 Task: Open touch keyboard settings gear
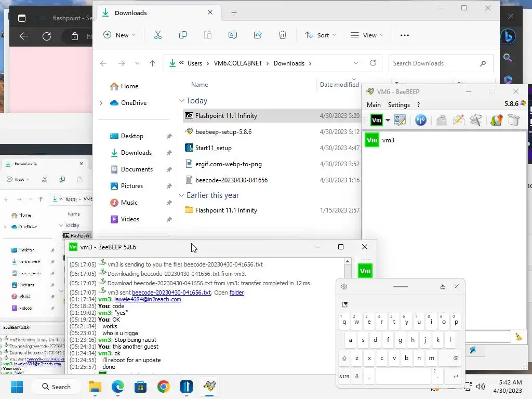click(344, 286)
